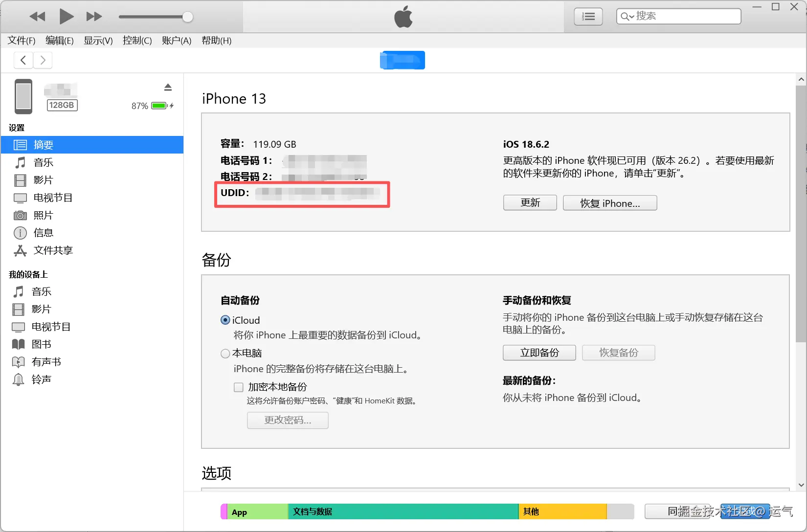Click the 恢复备份 button
This screenshot has height=532, width=807.
[x=619, y=353]
